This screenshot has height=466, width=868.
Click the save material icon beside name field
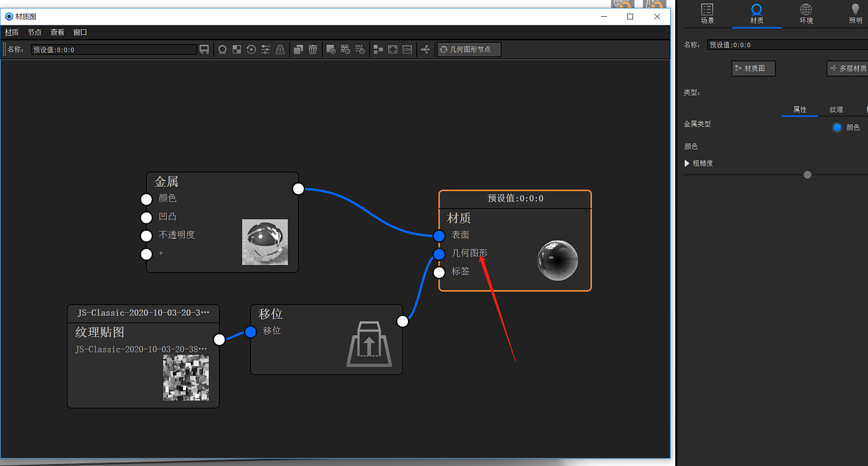pos(204,50)
